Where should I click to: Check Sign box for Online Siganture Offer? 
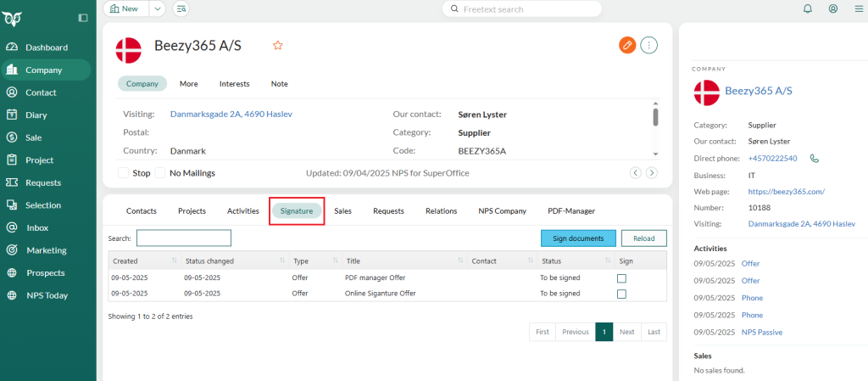pyautogui.click(x=621, y=294)
